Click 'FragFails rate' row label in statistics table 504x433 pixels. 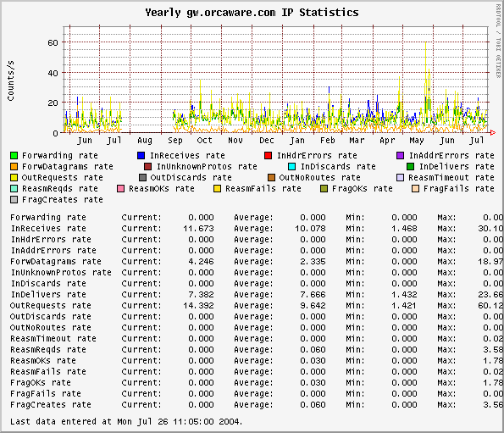click(46, 394)
